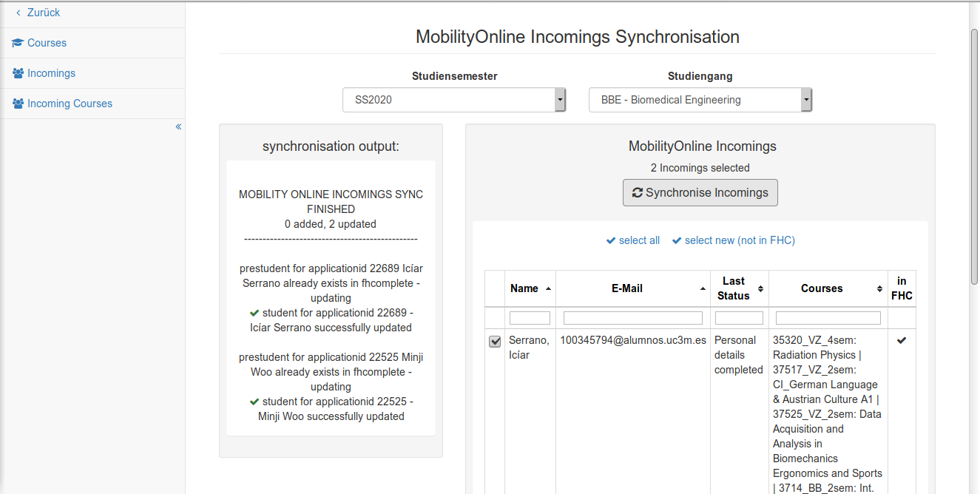
Task: Open the Incomings sidebar entry
Action: pyautogui.click(x=44, y=73)
